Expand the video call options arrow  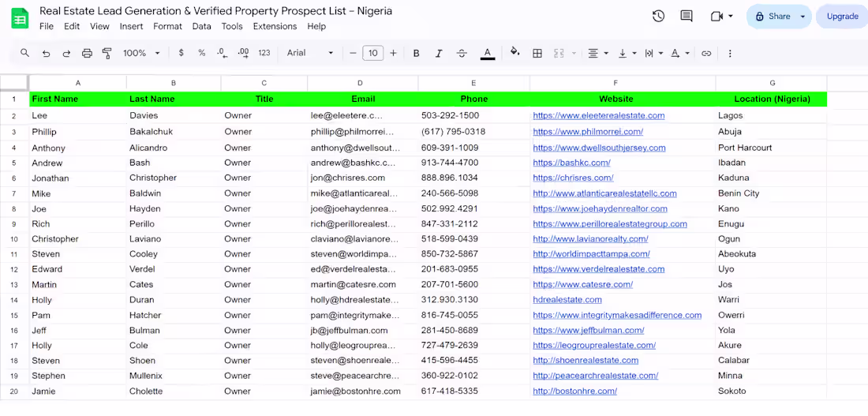click(x=731, y=16)
